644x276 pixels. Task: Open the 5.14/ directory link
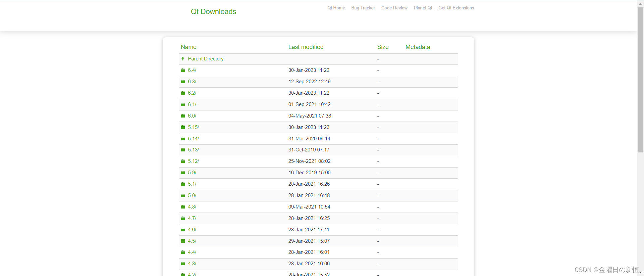click(x=194, y=139)
